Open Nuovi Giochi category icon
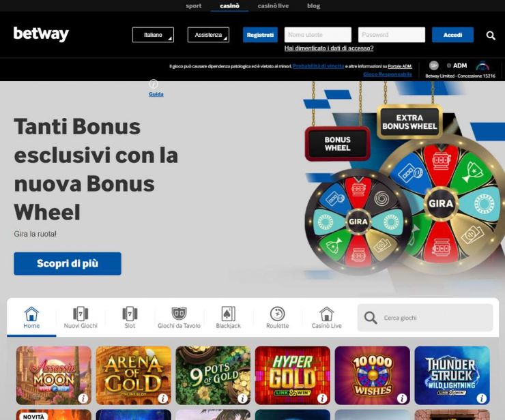Screen dimensions: 505x420 pos(81,314)
